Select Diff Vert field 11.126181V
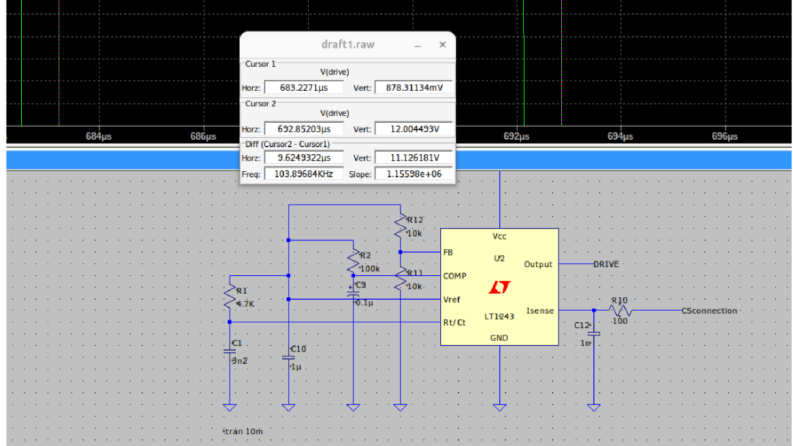The width and height of the screenshot is (793, 446). [414, 158]
